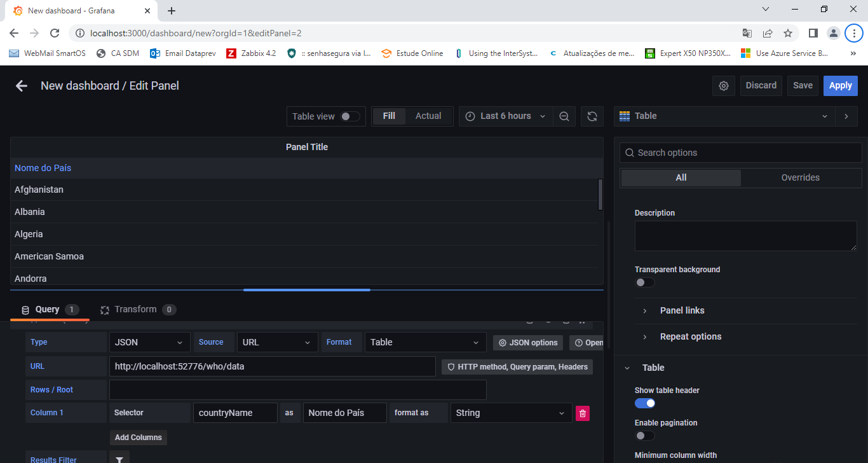Select the Overrides tab
The image size is (868, 463).
coord(800,178)
